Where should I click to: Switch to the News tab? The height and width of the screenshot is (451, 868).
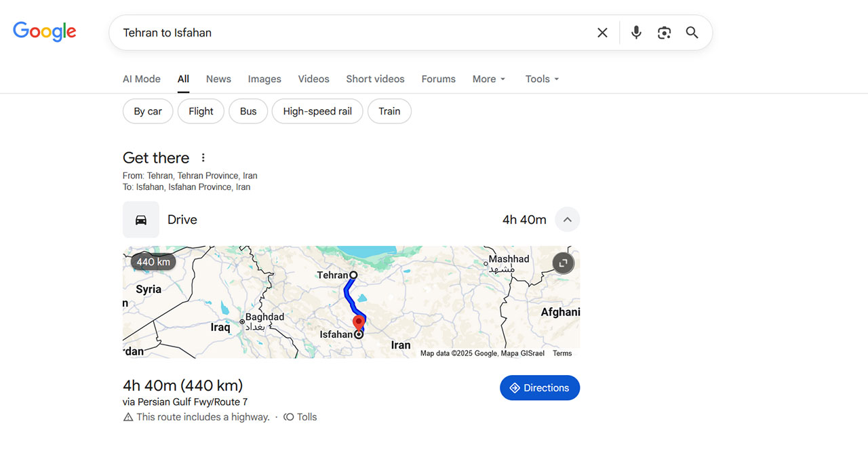218,79
